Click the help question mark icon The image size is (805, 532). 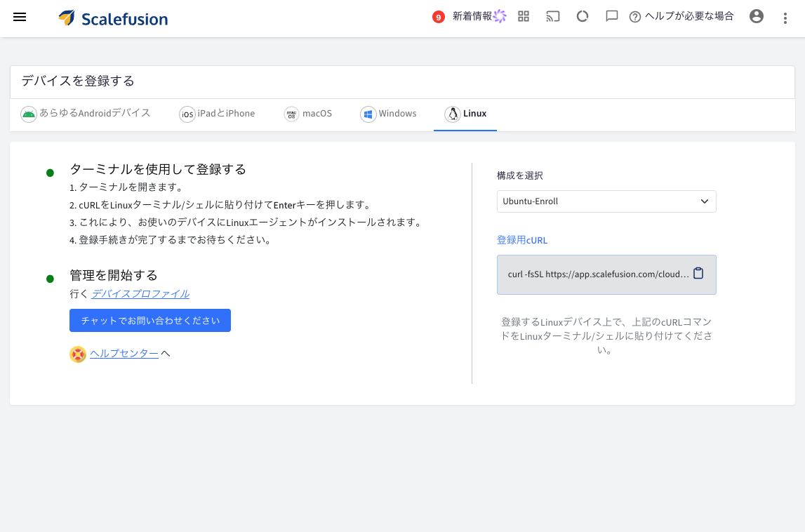[x=635, y=17]
